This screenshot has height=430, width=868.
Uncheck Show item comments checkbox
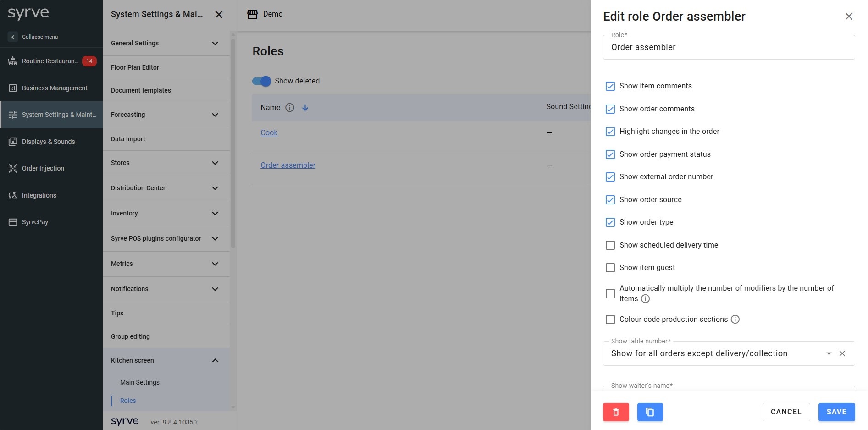click(610, 86)
